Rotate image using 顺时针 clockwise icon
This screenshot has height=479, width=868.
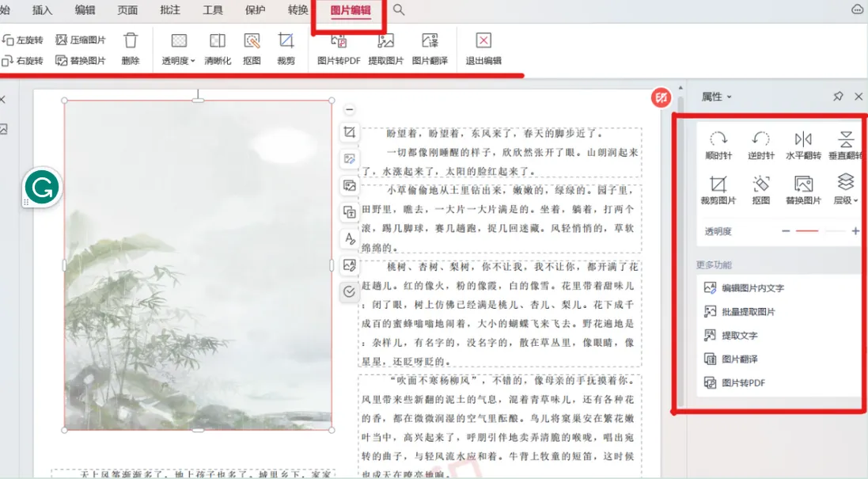coord(718,140)
